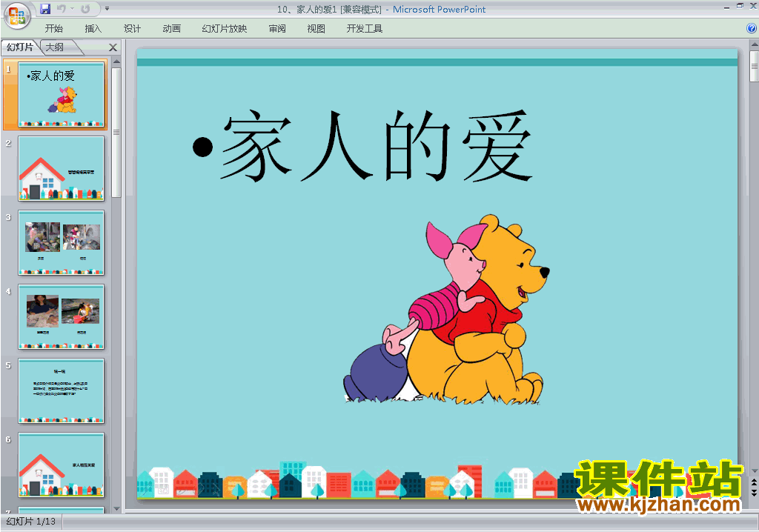The width and height of the screenshot is (759, 532).
Task: Open the Office button menu
Action: click(x=17, y=16)
